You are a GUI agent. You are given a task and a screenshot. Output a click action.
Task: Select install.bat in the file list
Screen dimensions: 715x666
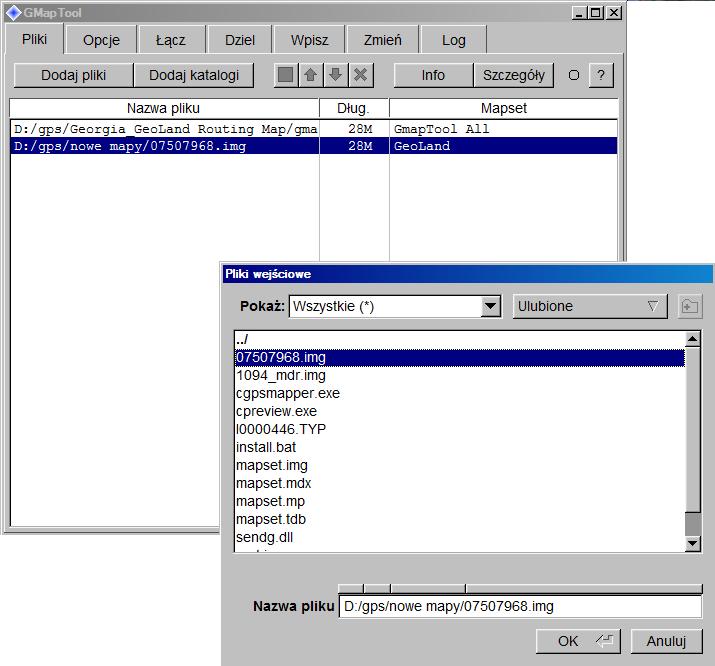point(460,447)
